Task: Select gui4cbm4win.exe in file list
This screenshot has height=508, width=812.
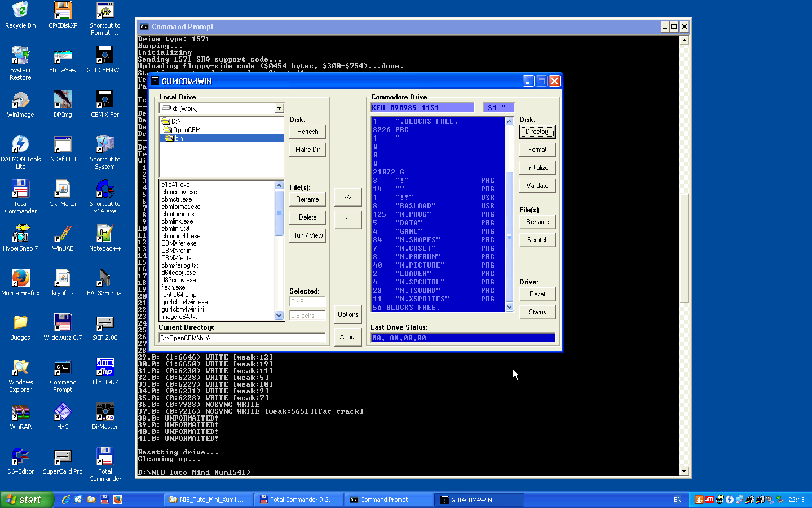Action: [x=184, y=302]
